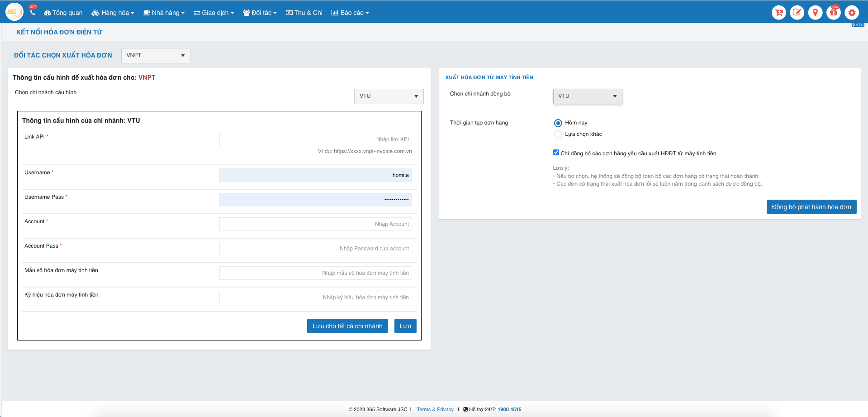The image size is (868, 417).
Task: Click Ký hiệu hóa đơn input field
Action: (x=316, y=297)
